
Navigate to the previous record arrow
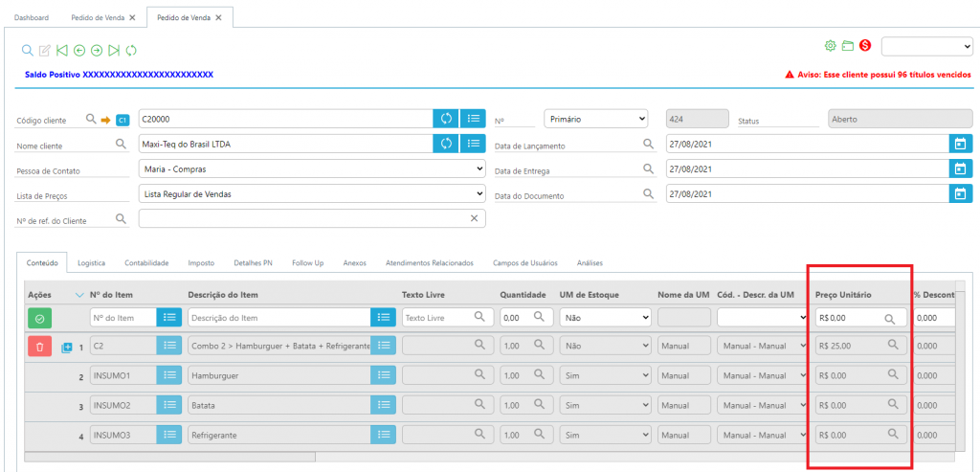pos(79,50)
